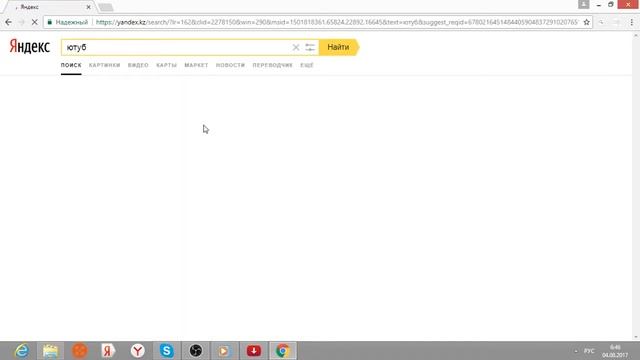The image size is (640, 360).
Task: Click the Яндекс logo
Action: [29, 47]
